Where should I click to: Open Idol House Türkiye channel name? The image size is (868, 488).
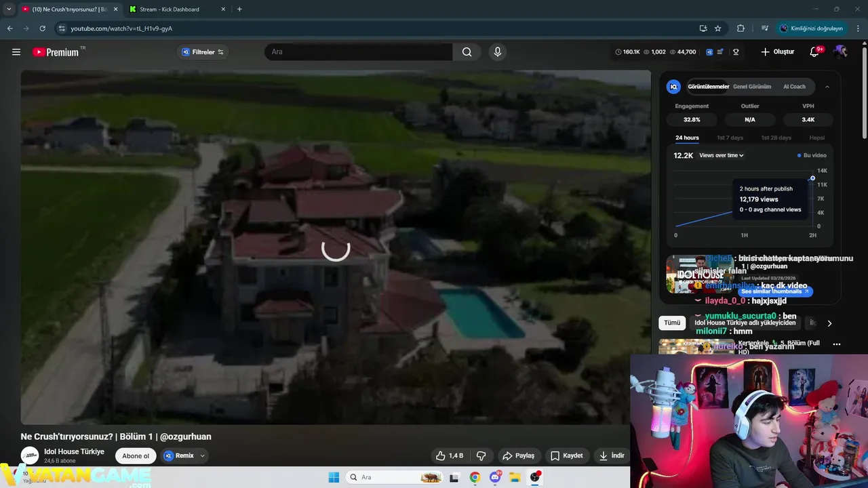click(x=74, y=451)
